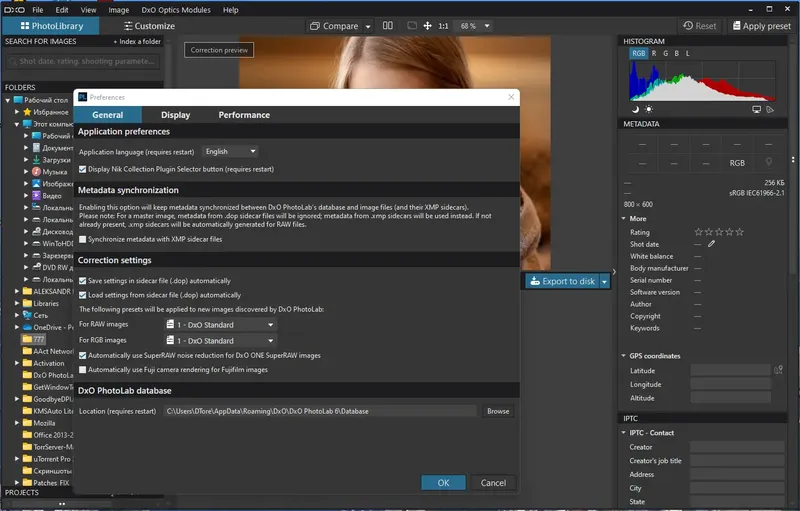
Task: Show the L luminance channel in the histogram
Action: [x=688, y=53]
